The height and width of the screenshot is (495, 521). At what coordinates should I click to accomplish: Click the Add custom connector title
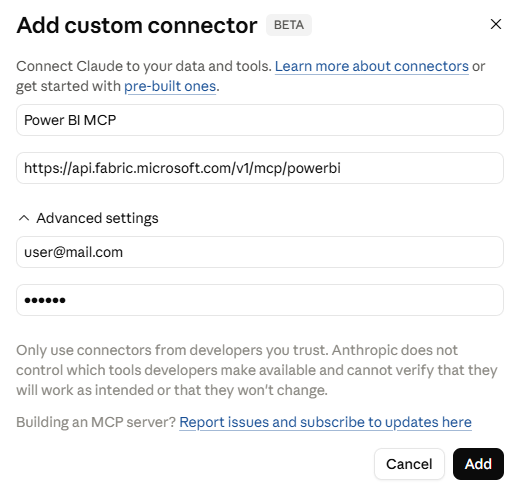[x=137, y=25]
